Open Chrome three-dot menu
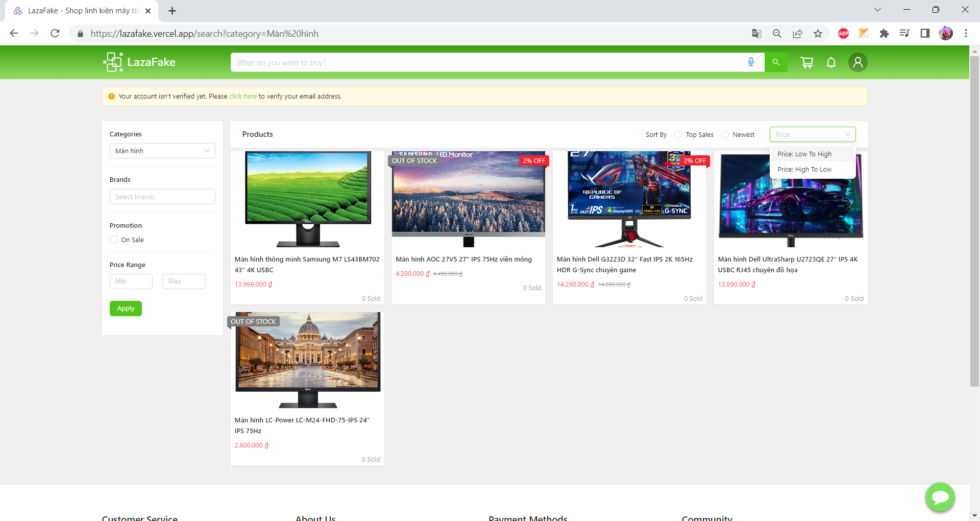The height and width of the screenshot is (521, 980). [966, 33]
